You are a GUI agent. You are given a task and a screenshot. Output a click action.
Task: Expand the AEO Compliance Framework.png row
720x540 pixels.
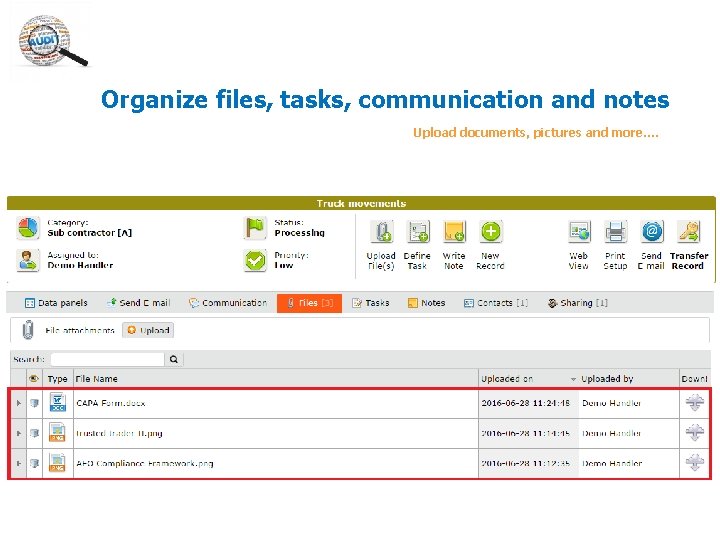point(18,463)
